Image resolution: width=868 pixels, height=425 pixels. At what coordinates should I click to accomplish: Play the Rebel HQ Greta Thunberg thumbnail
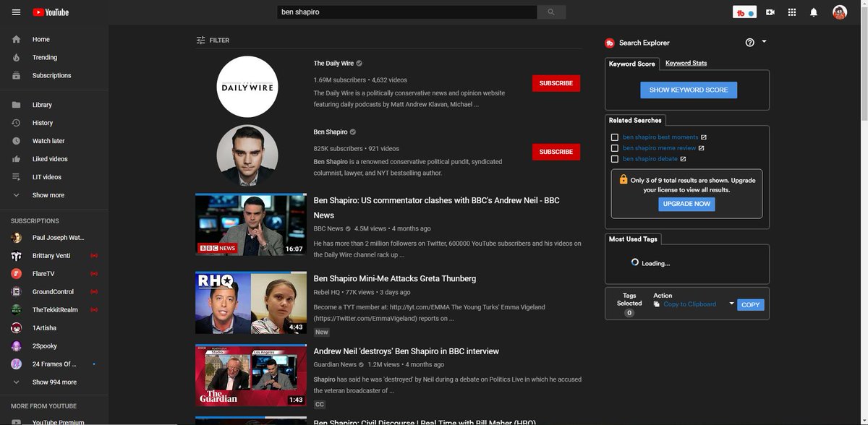coord(251,303)
